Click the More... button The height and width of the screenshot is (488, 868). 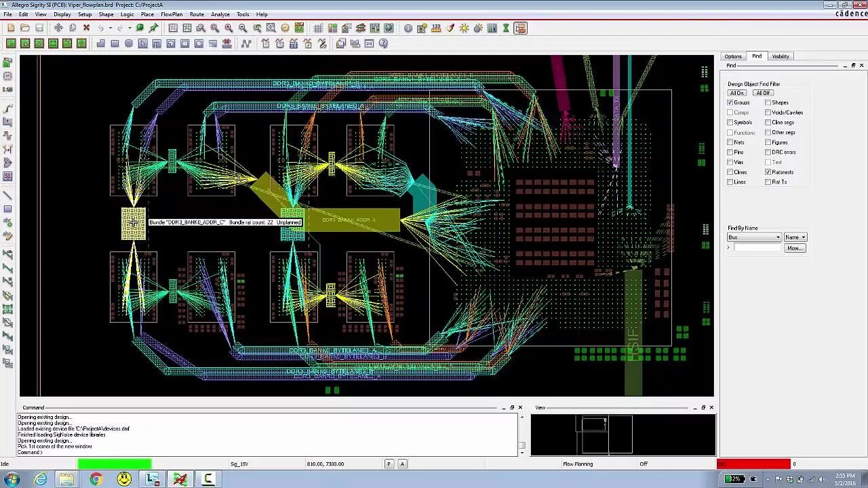click(x=794, y=248)
